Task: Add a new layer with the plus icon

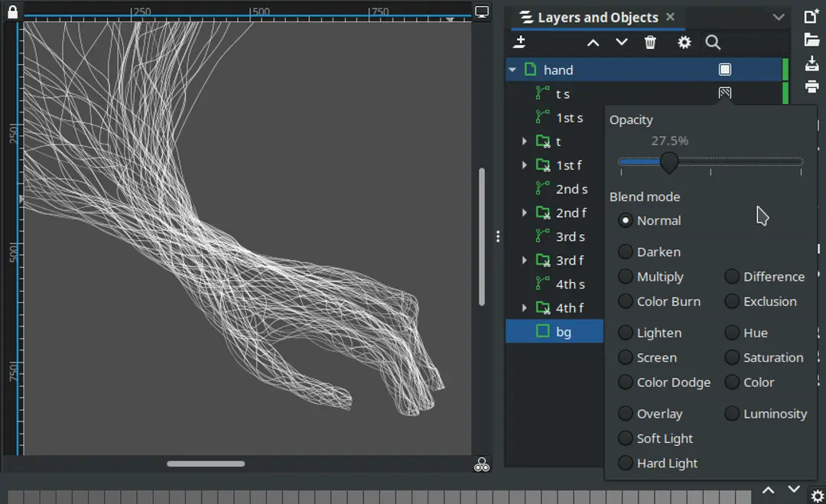Action: 519,42
